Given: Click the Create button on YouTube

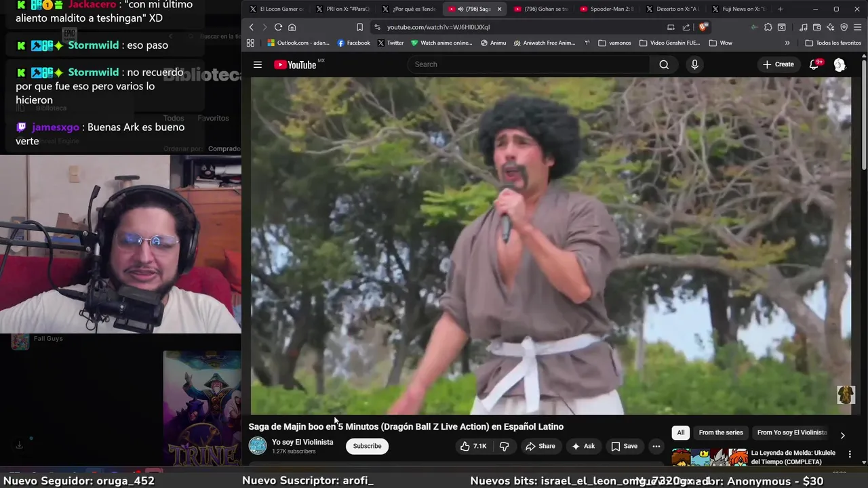Looking at the screenshot, I should [x=778, y=64].
